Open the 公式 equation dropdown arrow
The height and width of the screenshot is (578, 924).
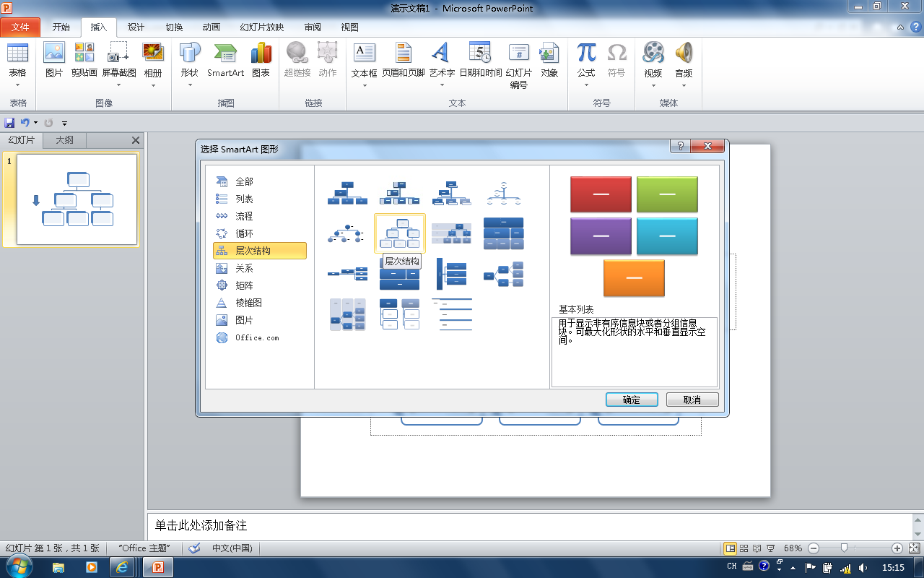(x=586, y=85)
